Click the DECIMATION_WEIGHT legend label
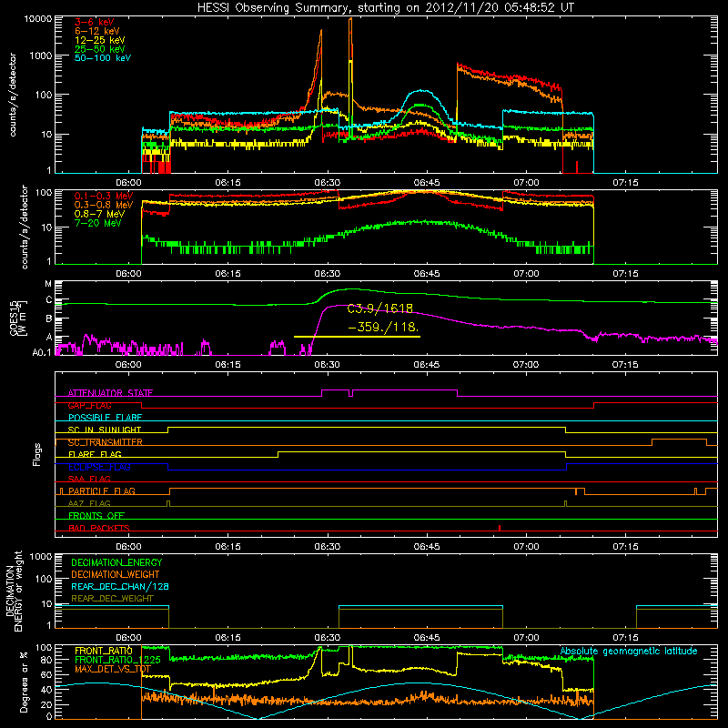This screenshot has height=728, width=728. [116, 574]
